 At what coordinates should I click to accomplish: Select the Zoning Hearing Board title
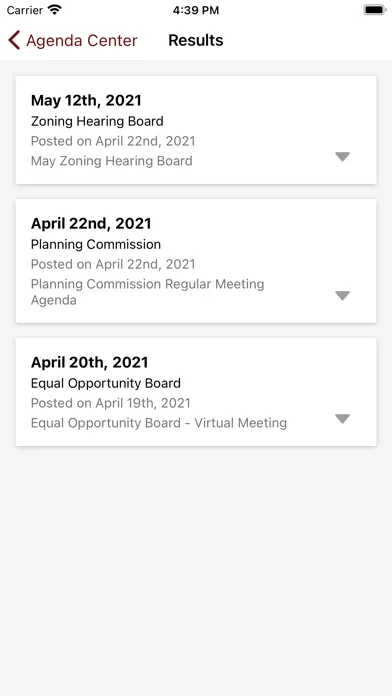pos(97,121)
